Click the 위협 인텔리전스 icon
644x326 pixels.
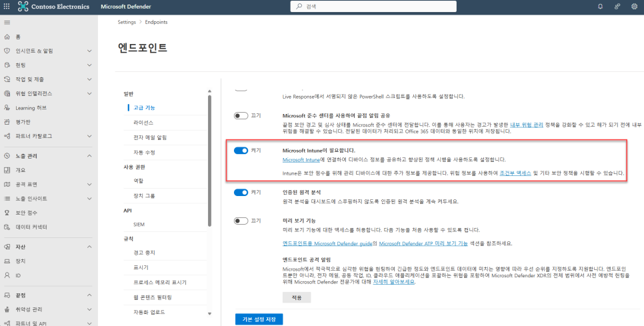coord(7,93)
